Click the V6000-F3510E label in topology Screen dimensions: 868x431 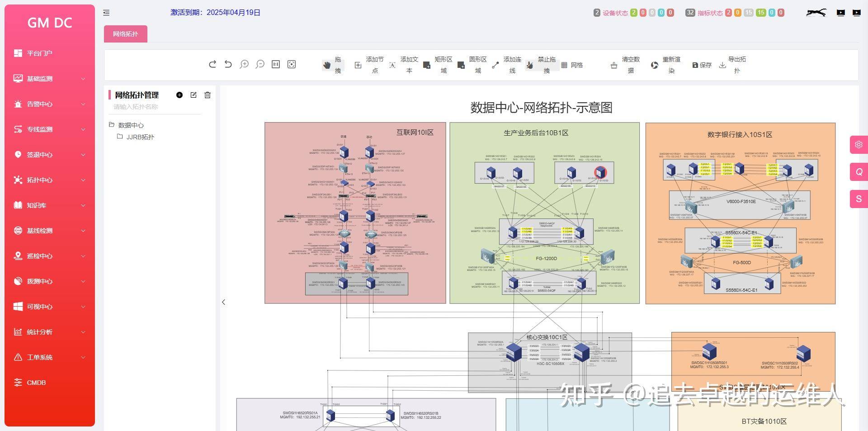pos(741,202)
